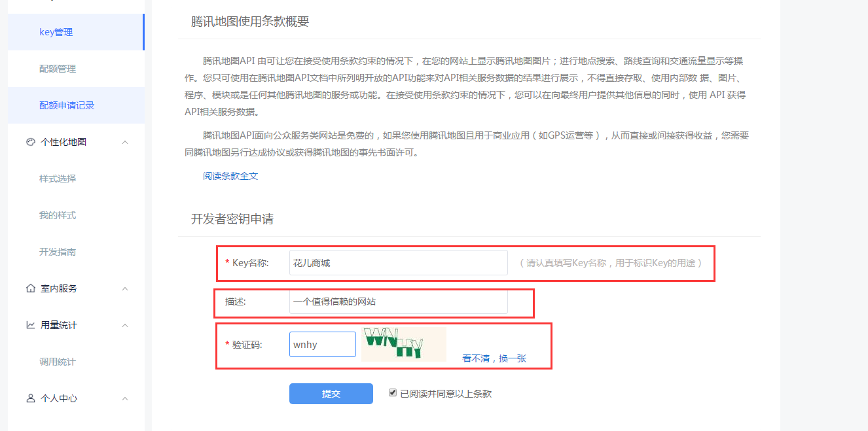Click the 开发者密钥申请 heading
The height and width of the screenshot is (431, 868).
pyautogui.click(x=232, y=219)
